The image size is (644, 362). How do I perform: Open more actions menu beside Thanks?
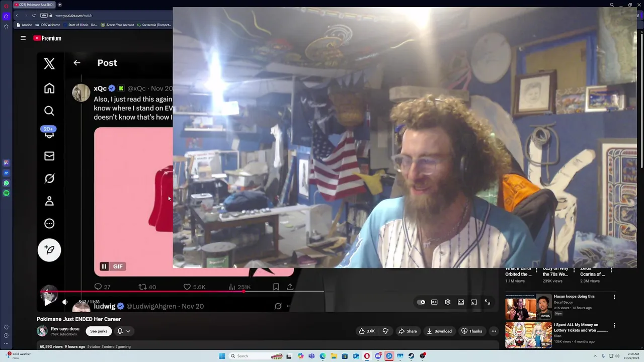click(494, 331)
